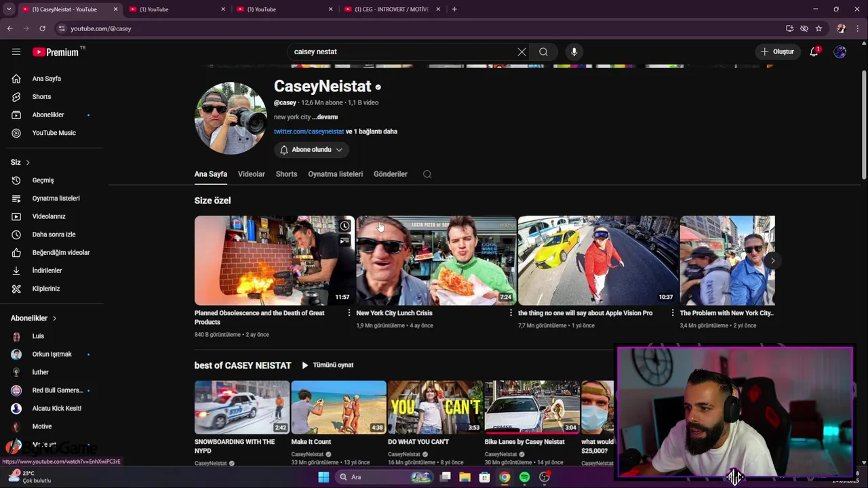
Task: Open options menu for Planned Obsolescence video
Action: coord(349,313)
